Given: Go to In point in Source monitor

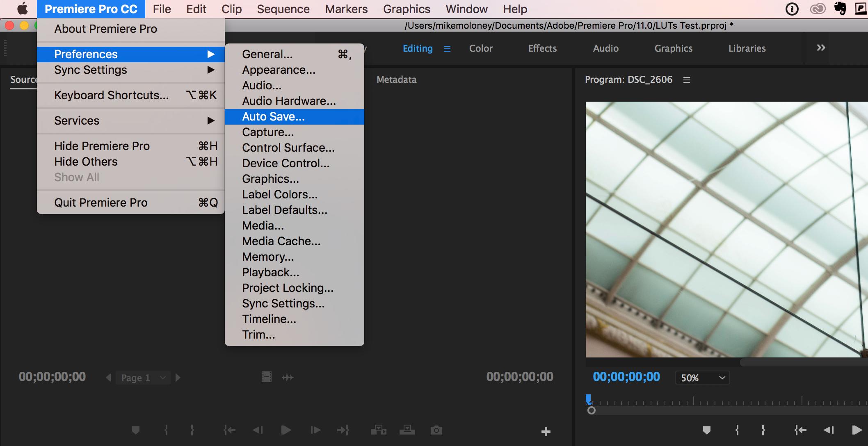Looking at the screenshot, I should click(x=229, y=430).
